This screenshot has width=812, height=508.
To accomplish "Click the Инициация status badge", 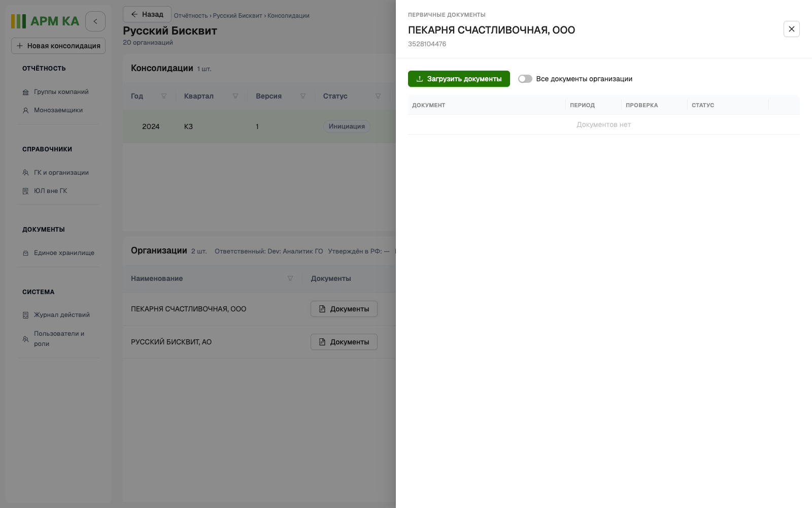I will pyautogui.click(x=347, y=126).
